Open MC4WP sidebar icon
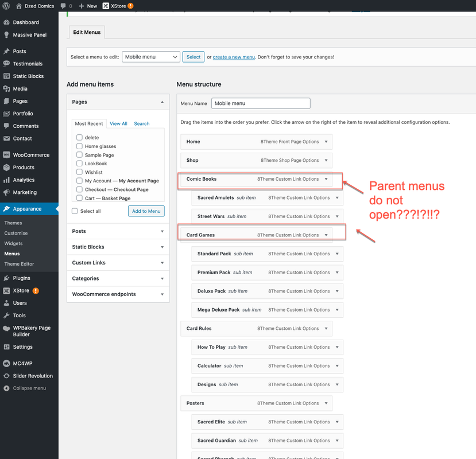The width and height of the screenshot is (476, 459). [6, 363]
